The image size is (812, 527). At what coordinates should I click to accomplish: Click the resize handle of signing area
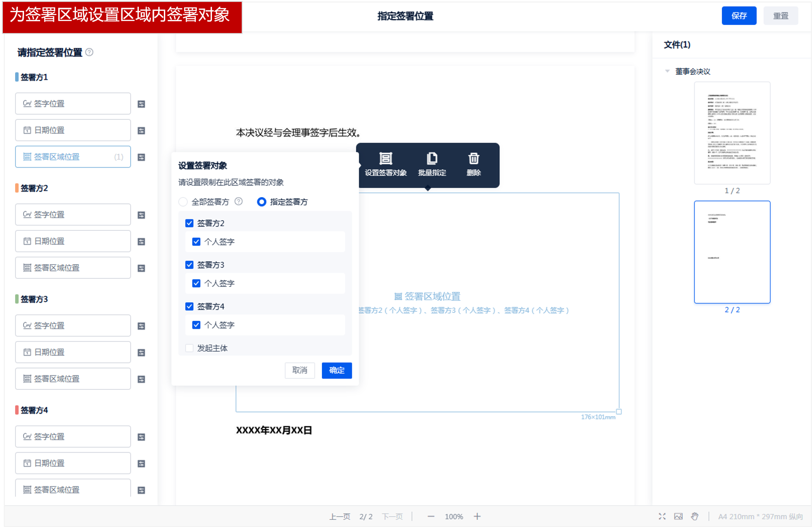[x=618, y=411]
